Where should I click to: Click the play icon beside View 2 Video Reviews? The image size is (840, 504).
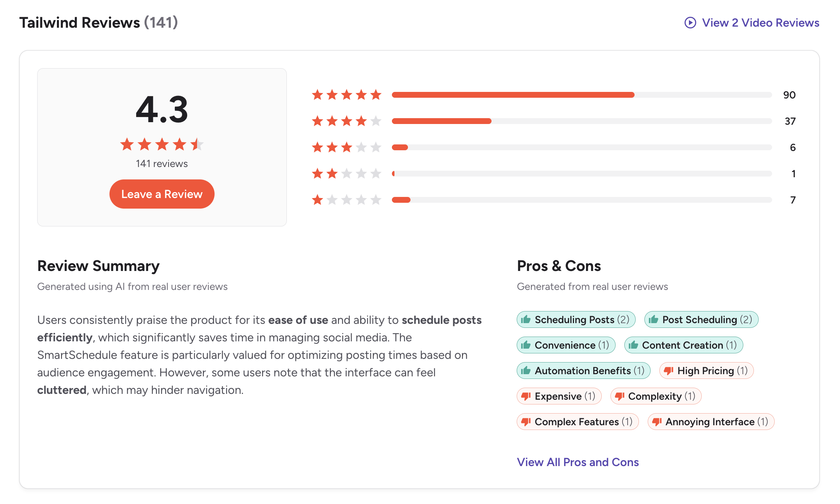tap(690, 23)
